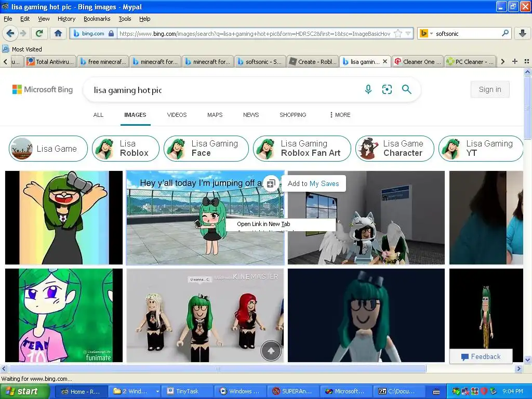The height and width of the screenshot is (399, 532).
Task: Switch to the free minecraft tab
Action: pyautogui.click(x=103, y=62)
